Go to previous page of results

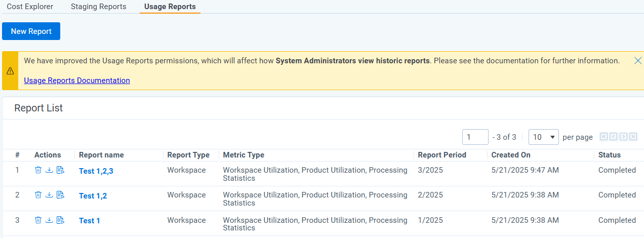[x=614, y=137]
